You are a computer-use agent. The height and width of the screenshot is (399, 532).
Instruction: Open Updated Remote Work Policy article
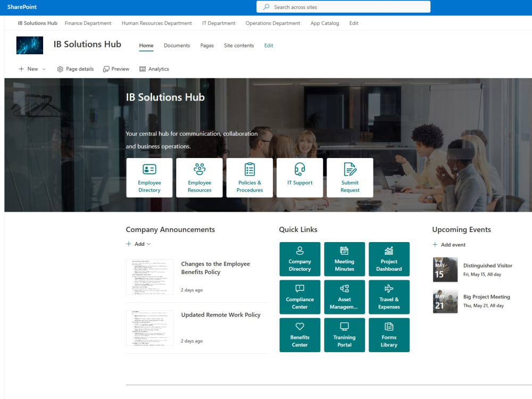click(x=221, y=315)
